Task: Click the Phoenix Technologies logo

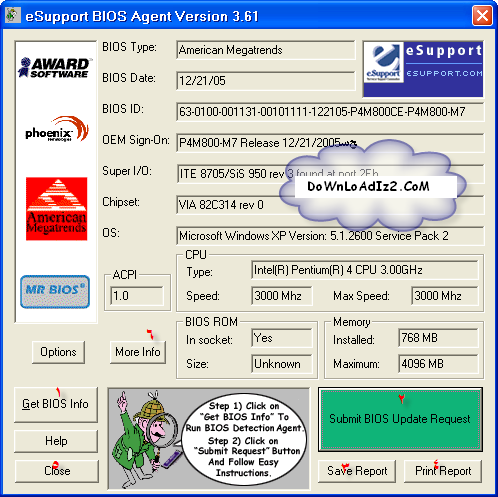Action: coord(57,129)
